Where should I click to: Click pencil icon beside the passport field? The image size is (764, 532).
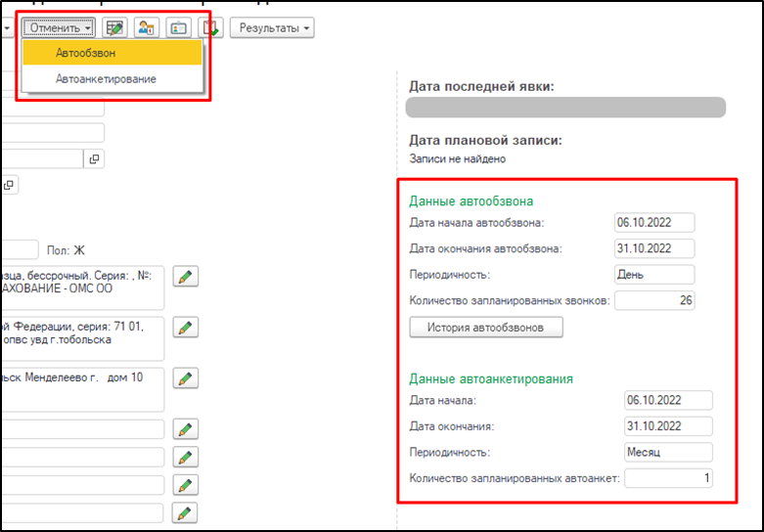[184, 328]
